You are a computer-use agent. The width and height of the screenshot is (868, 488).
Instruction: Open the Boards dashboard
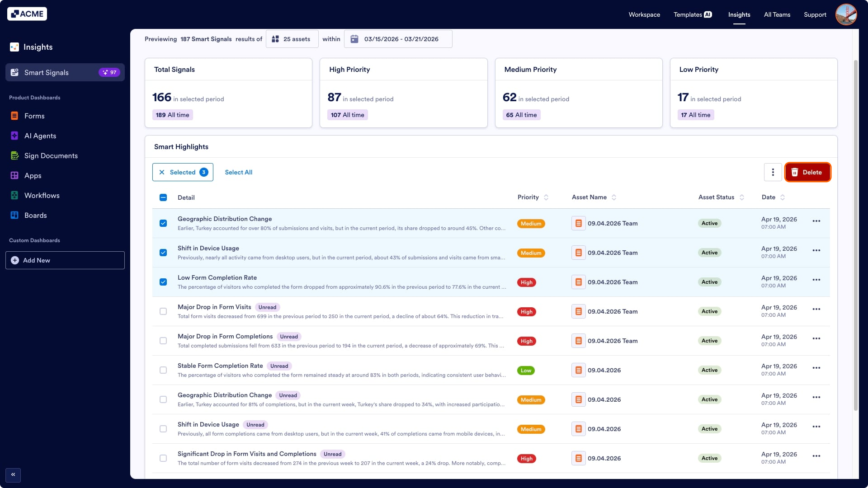(35, 216)
